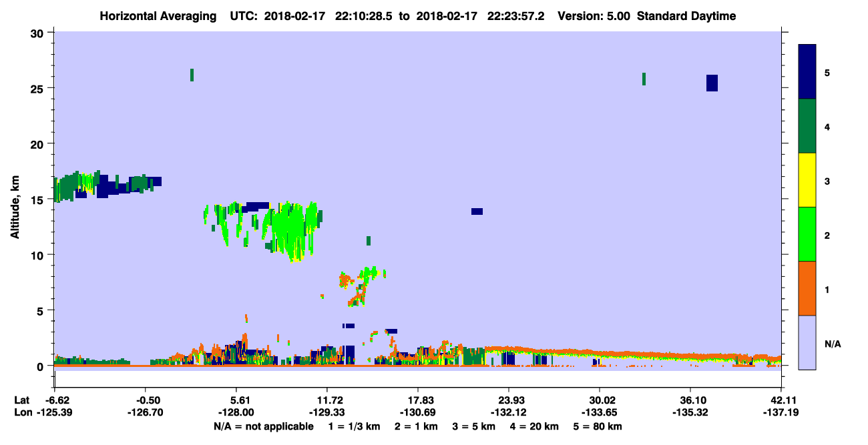
Task: Click the longitude value -129.33
Action: pyautogui.click(x=327, y=412)
